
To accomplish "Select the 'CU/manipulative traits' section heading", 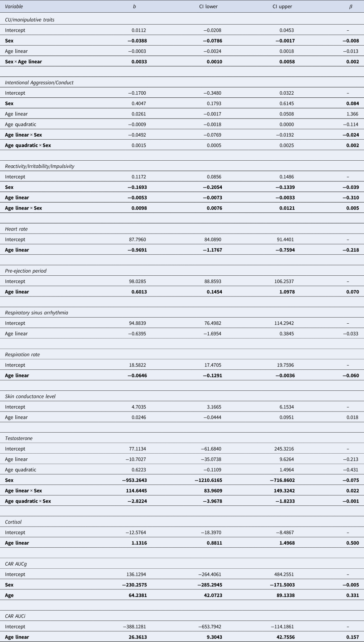I will 30,20.
